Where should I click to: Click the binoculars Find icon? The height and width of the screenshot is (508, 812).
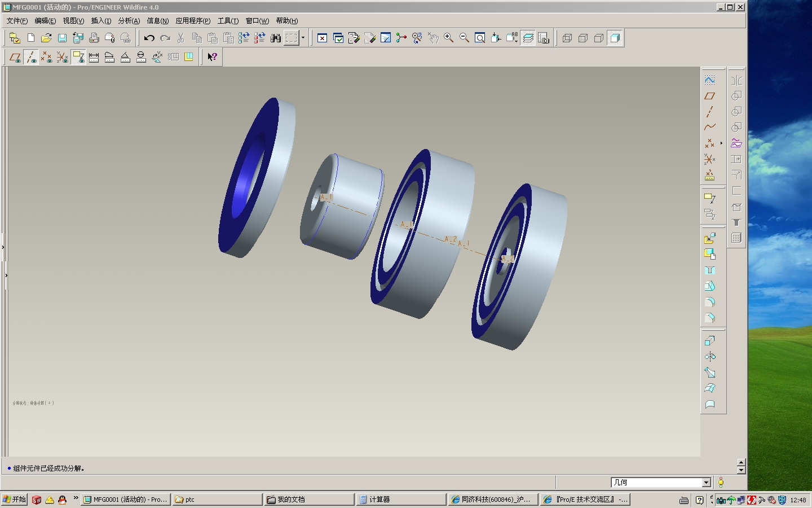click(276, 38)
